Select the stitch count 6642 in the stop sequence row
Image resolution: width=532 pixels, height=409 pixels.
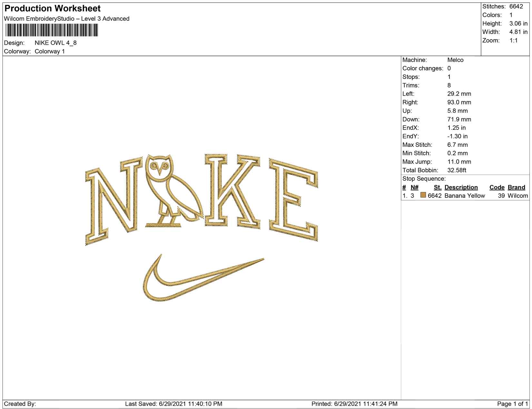pos(435,196)
